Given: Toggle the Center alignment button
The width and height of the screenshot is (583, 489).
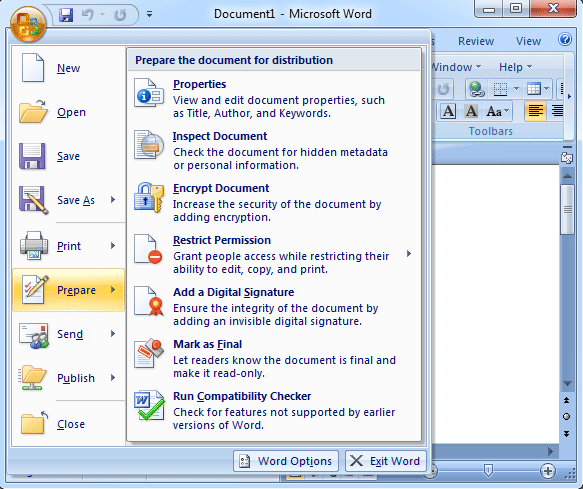Looking at the screenshot, I should click(x=557, y=111).
